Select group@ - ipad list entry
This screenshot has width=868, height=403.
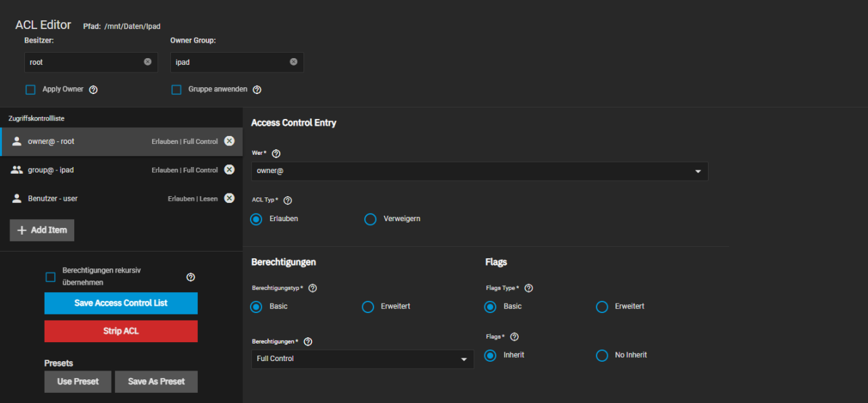tap(122, 170)
